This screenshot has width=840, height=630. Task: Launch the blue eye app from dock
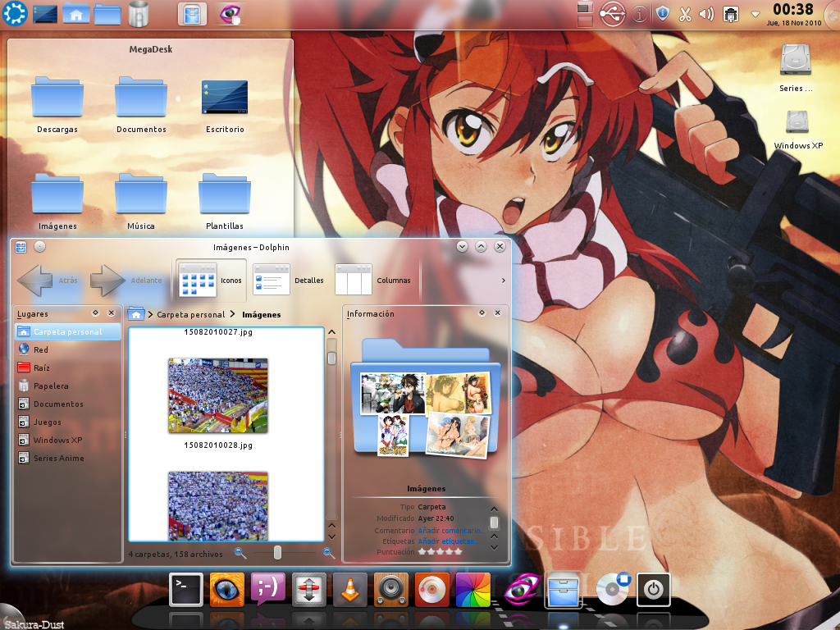pyautogui.click(x=226, y=589)
